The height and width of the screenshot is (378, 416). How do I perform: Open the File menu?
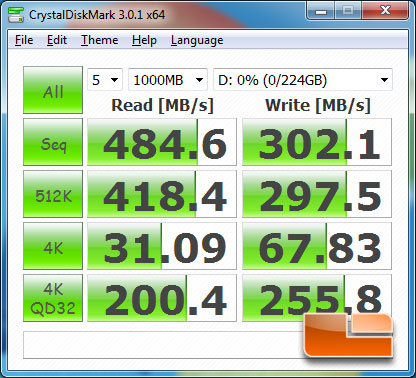pyautogui.click(x=24, y=40)
